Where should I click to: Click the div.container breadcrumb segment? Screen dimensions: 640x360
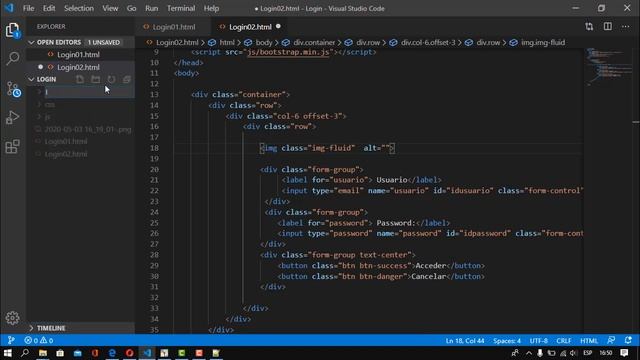click(x=314, y=42)
